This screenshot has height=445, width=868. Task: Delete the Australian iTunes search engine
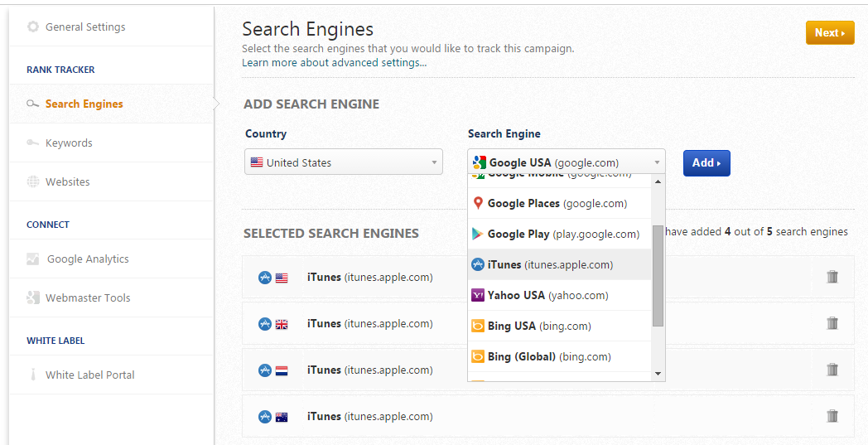(x=832, y=416)
